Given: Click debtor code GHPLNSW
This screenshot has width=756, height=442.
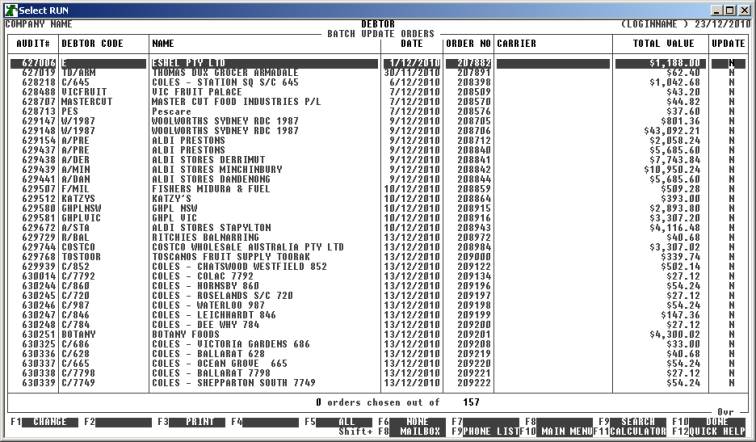Looking at the screenshot, I should pos(81,208).
